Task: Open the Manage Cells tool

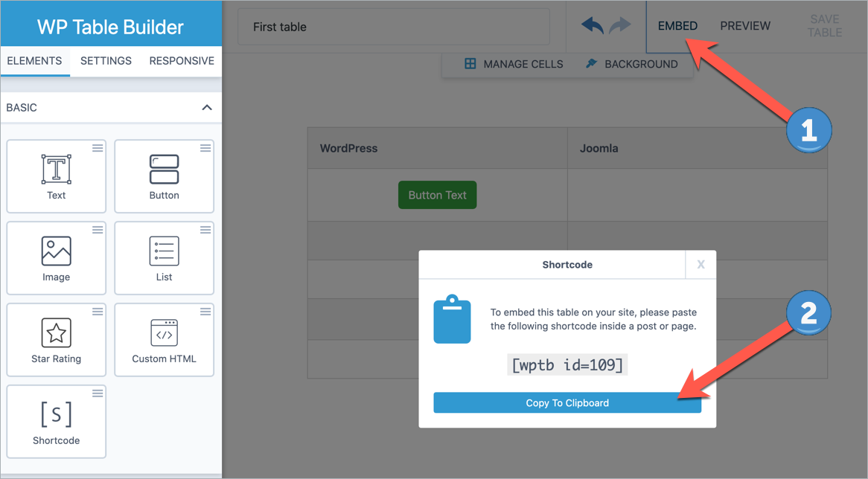Action: pyautogui.click(x=511, y=64)
